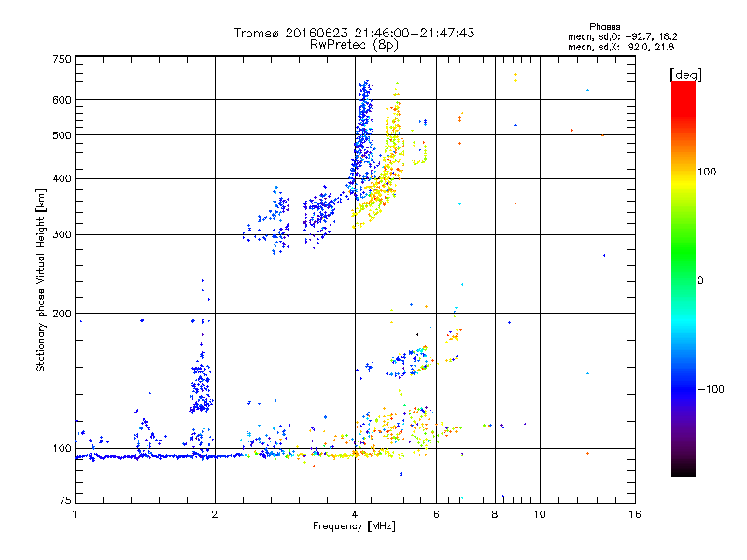747x560 pixels.
Task: Click the plot title 'Tromsø 20160623 21:46:00-21:47:43'
Action: [354, 33]
